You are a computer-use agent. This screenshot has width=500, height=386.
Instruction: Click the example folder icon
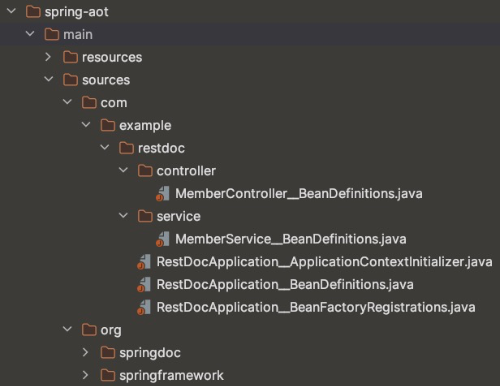[x=108, y=125]
